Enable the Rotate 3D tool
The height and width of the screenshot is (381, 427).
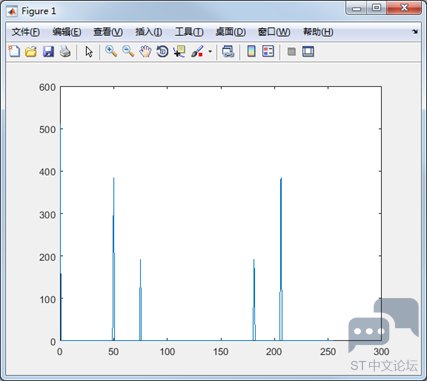(162, 52)
